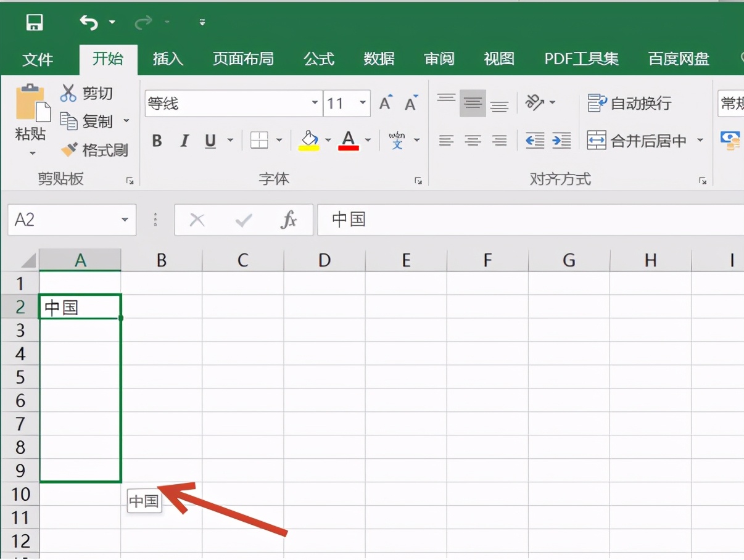Image resolution: width=744 pixels, height=560 pixels.
Task: Switch to the 公式 ribbon tab
Action: (319, 59)
